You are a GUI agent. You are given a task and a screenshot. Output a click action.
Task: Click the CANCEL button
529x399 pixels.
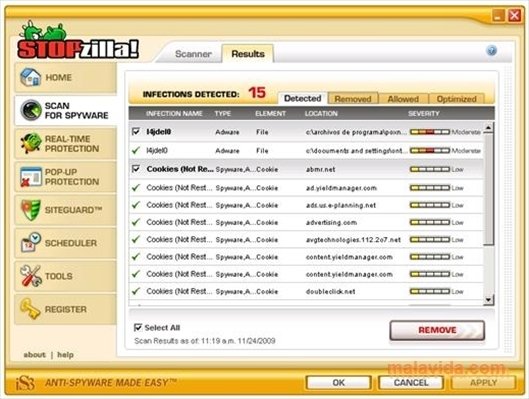(x=411, y=382)
